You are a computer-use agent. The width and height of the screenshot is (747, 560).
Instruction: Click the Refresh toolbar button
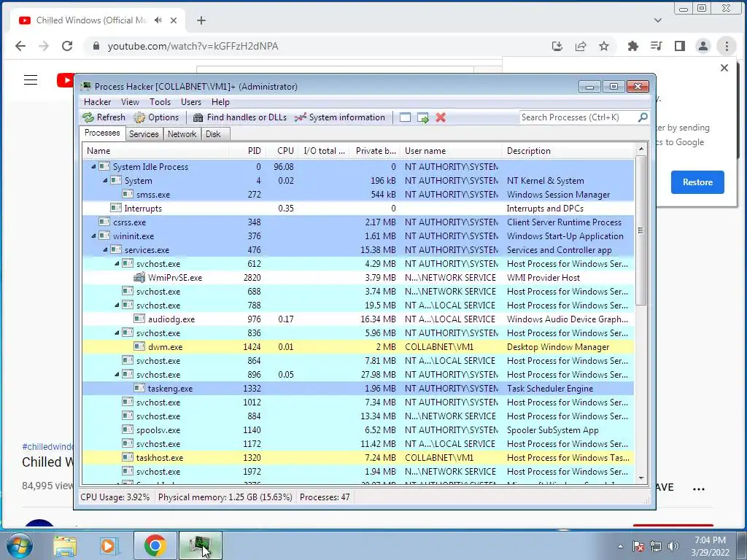click(x=104, y=117)
